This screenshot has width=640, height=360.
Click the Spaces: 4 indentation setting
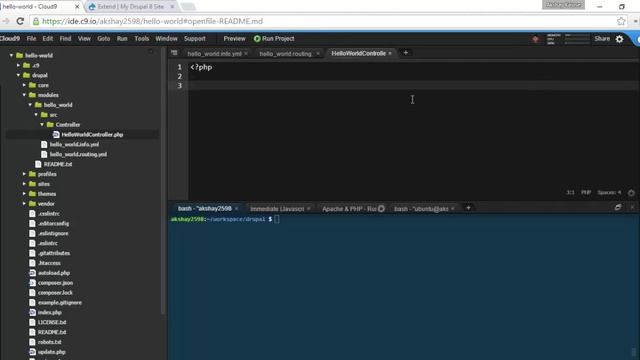tap(609, 193)
